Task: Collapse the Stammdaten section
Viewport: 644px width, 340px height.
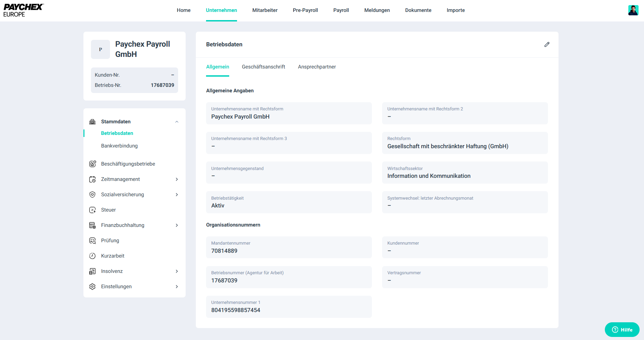Action: click(177, 122)
